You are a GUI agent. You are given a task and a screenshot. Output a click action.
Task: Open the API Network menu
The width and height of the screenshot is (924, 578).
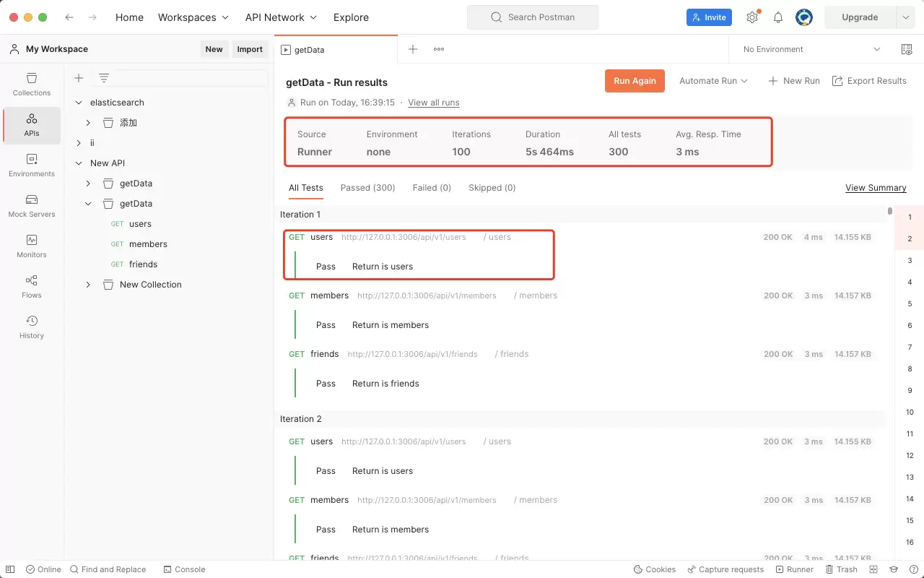coord(281,17)
